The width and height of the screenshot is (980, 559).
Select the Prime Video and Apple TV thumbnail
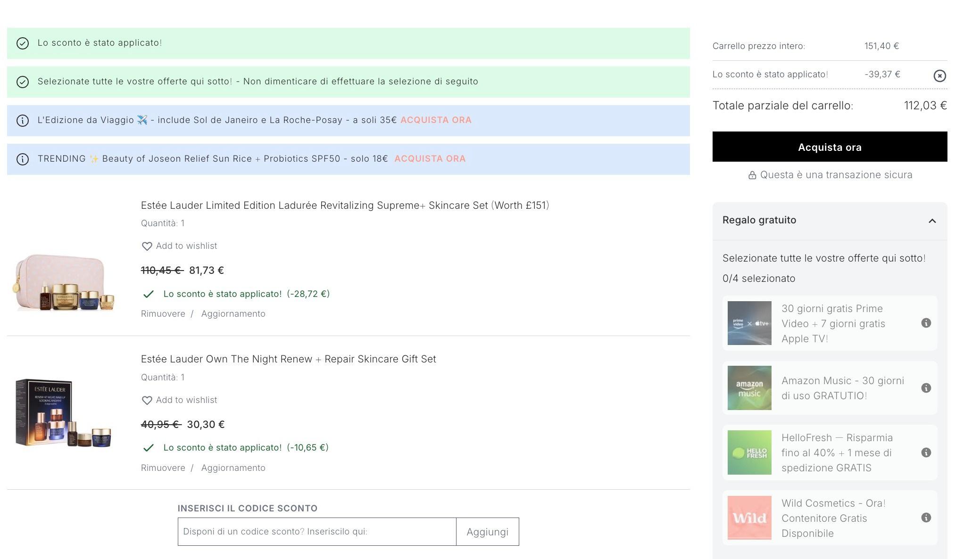point(749,323)
